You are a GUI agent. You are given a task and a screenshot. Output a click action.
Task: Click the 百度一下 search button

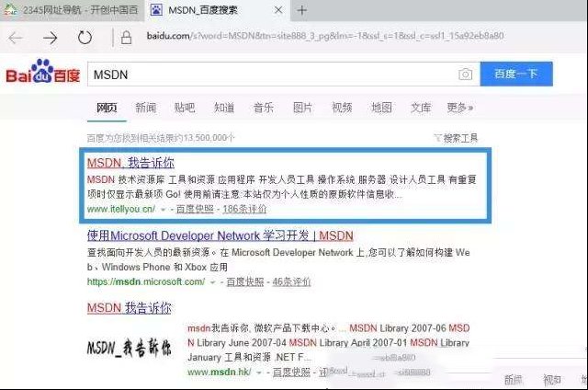(516, 74)
